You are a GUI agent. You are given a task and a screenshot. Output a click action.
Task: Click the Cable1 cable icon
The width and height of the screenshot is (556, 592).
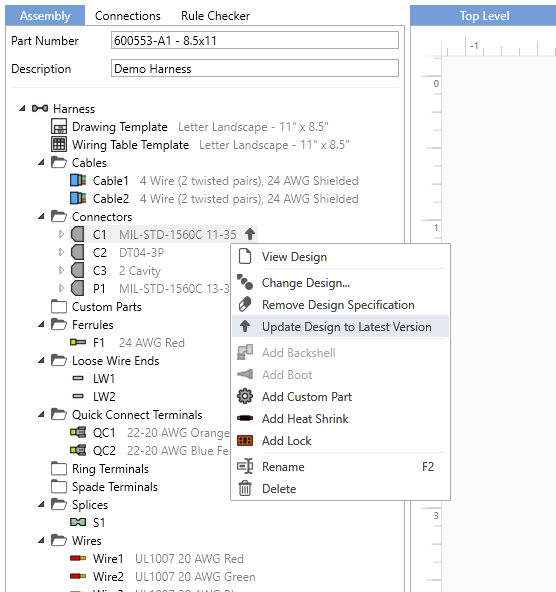point(78,180)
